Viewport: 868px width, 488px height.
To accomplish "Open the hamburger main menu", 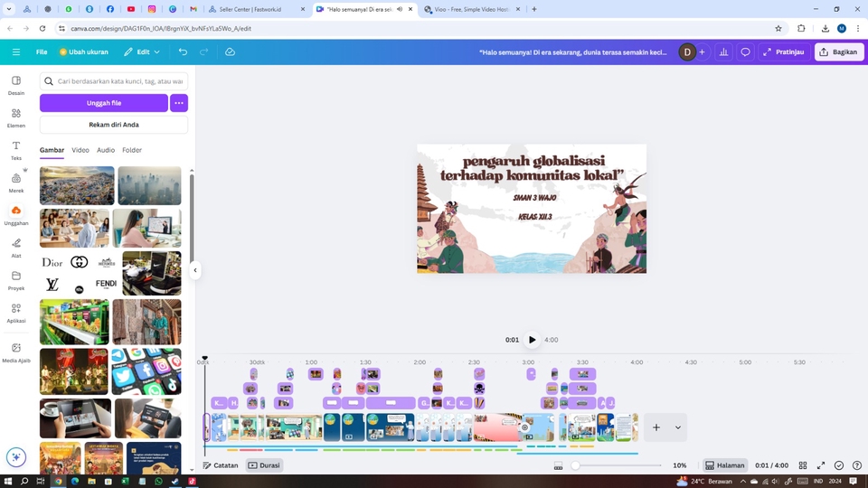I will click(16, 52).
